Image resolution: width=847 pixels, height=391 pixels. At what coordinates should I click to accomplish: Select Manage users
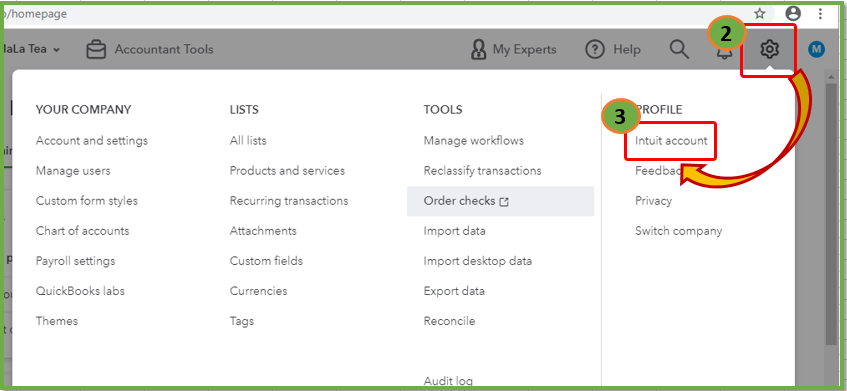(x=73, y=171)
